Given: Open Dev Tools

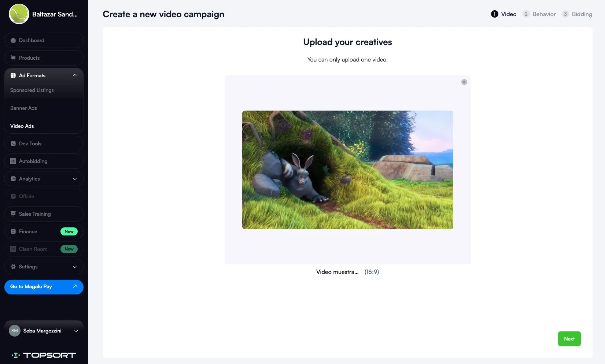Looking at the screenshot, I should click(x=44, y=144).
